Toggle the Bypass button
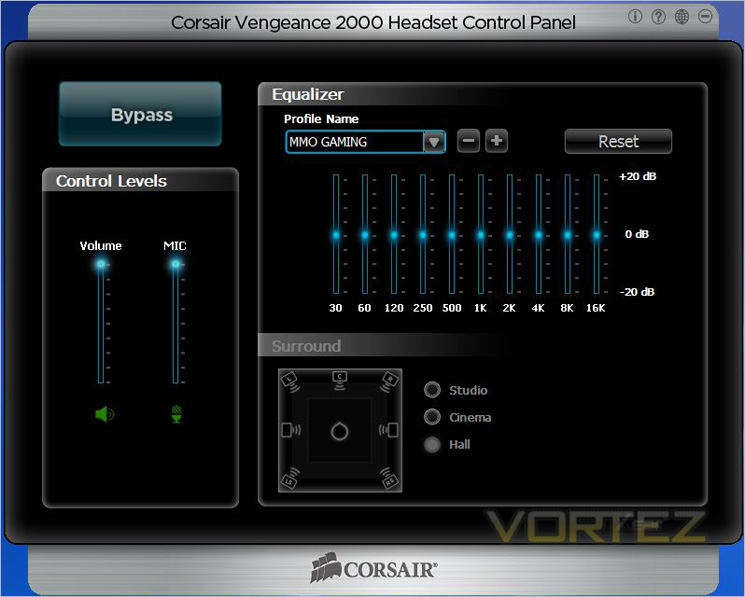 [x=141, y=114]
